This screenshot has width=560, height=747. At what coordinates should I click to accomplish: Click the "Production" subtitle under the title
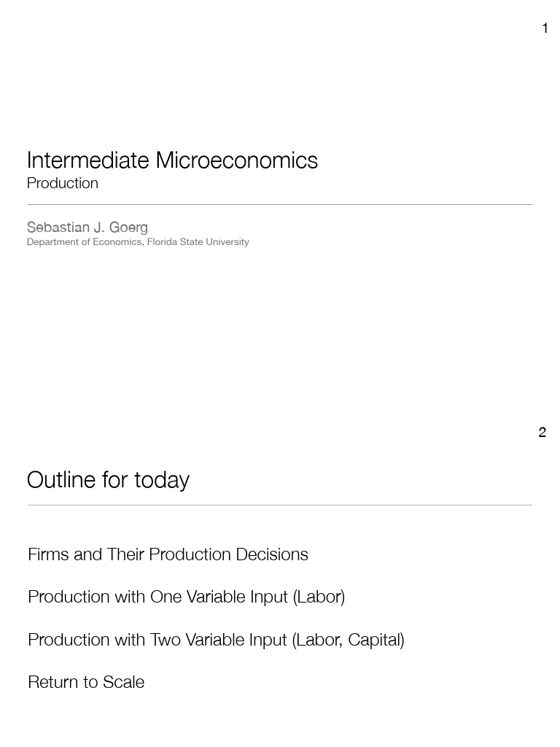click(x=63, y=183)
